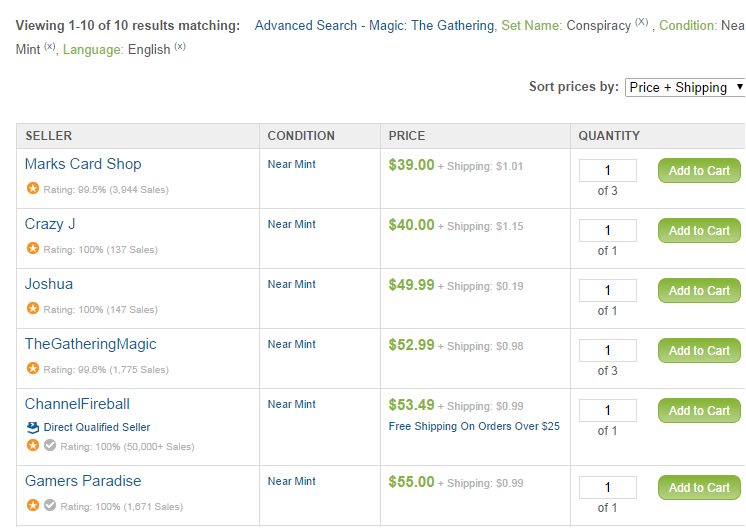The width and height of the screenshot is (746, 528).
Task: Click the orange star icon under Crazy J
Action: pos(33,249)
